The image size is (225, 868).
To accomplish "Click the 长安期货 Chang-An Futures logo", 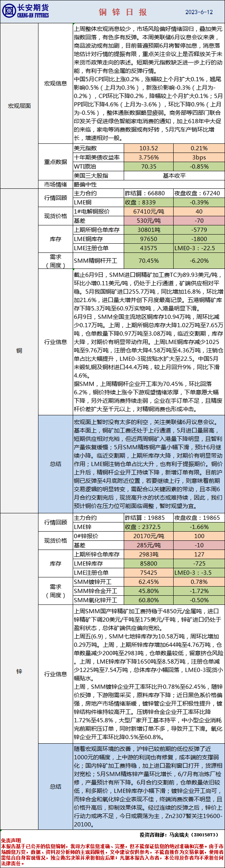I will (x=26, y=11).
